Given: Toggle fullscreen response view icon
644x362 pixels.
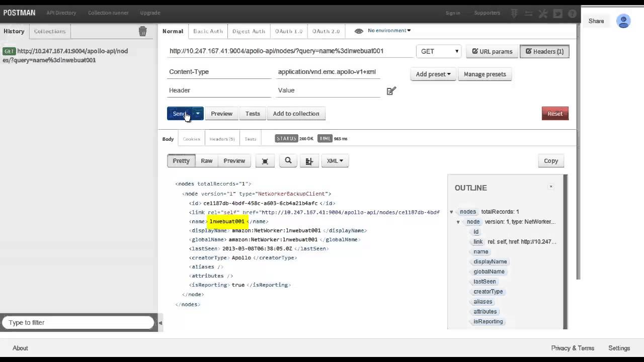Looking at the screenshot, I should 265,161.
